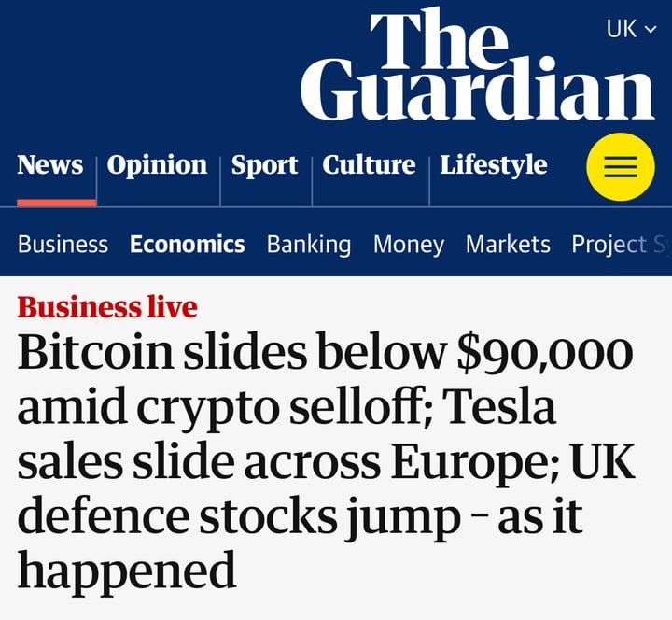Screen dimensions: 672x620
Task: Open the Money subsection
Action: pyautogui.click(x=408, y=245)
